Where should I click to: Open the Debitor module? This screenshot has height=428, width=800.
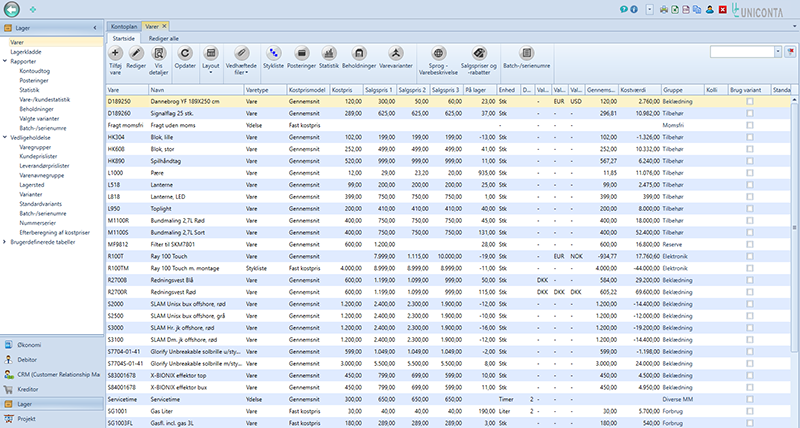[x=52, y=360]
